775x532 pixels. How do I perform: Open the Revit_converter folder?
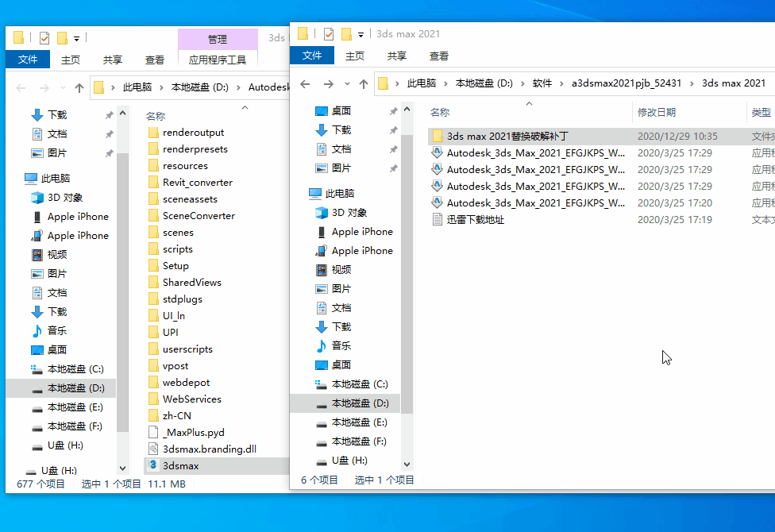[197, 183]
